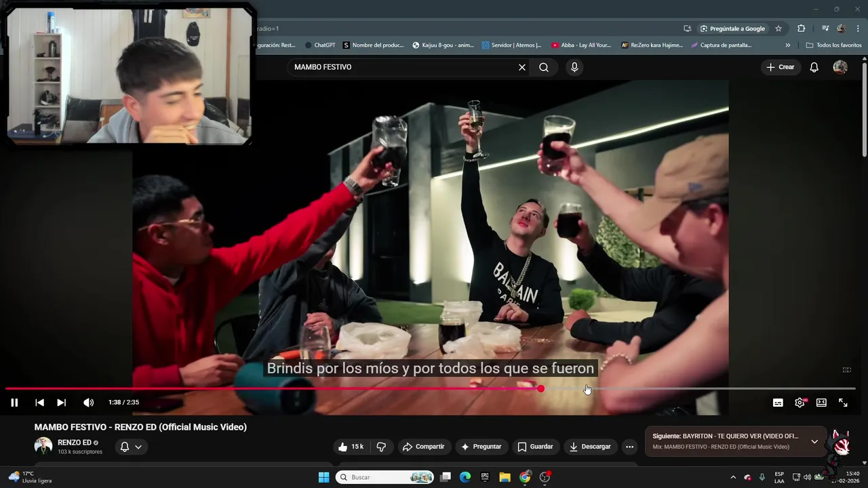
Task: Click the red playhead on progress bar
Action: pos(540,389)
